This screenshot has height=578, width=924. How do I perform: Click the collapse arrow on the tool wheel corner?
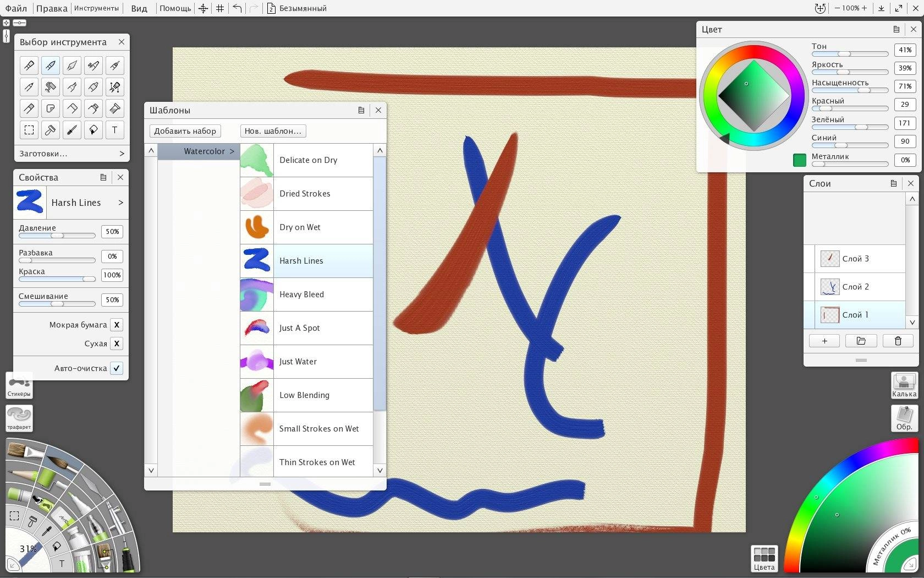click(12, 565)
